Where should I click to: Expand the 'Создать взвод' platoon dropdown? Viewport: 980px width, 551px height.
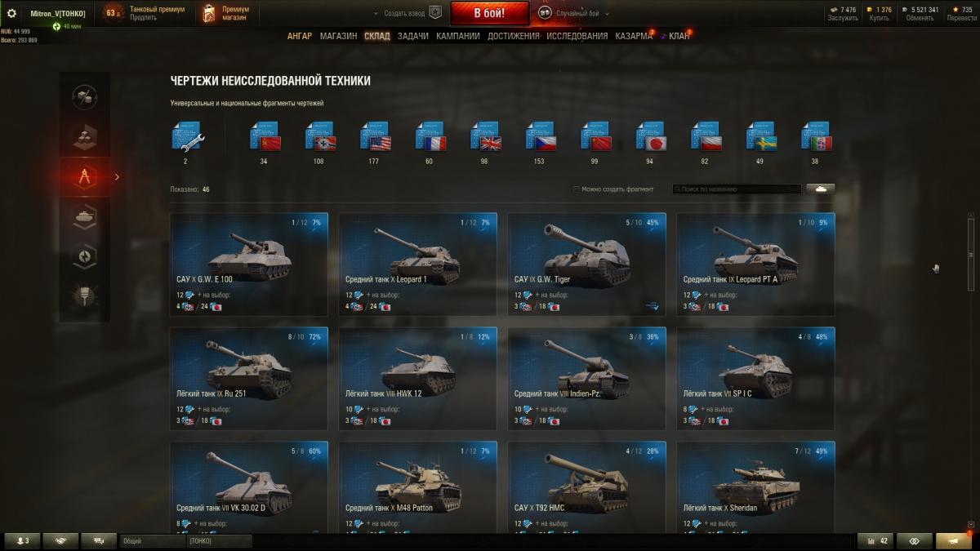[405, 14]
